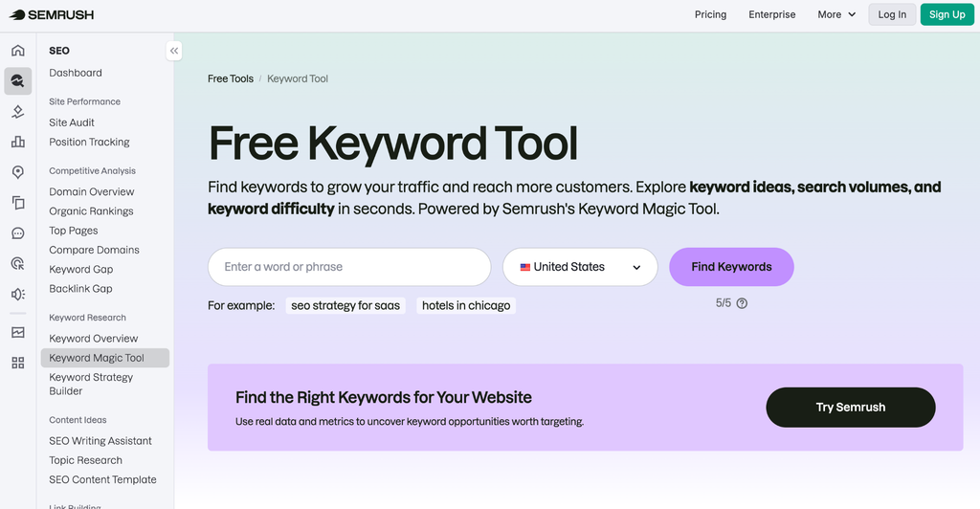Open Organic Rankings

click(x=91, y=211)
